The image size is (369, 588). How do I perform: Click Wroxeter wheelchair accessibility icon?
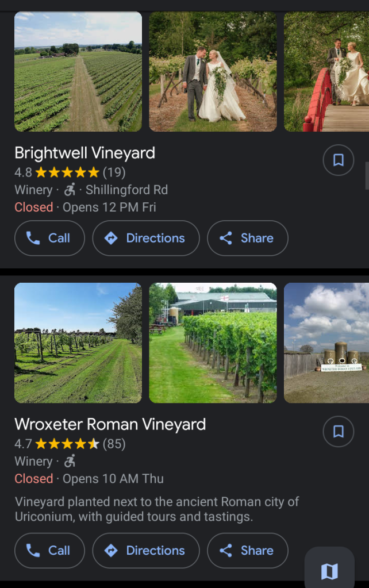70,461
